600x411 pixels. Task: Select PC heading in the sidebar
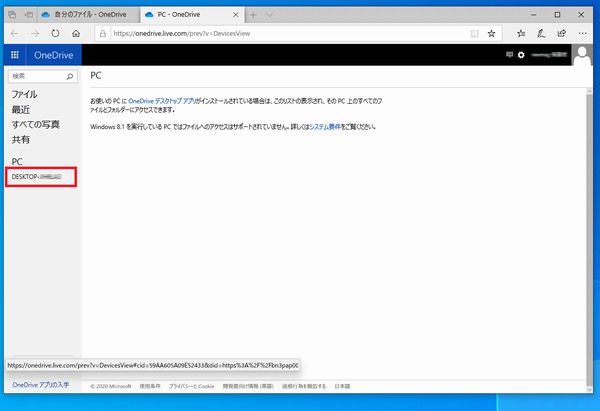(x=17, y=161)
